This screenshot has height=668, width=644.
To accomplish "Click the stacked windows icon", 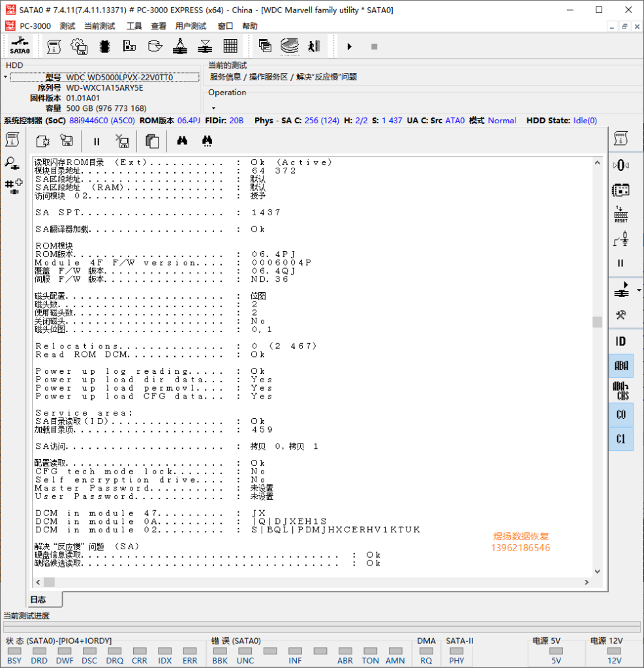I will [265, 46].
